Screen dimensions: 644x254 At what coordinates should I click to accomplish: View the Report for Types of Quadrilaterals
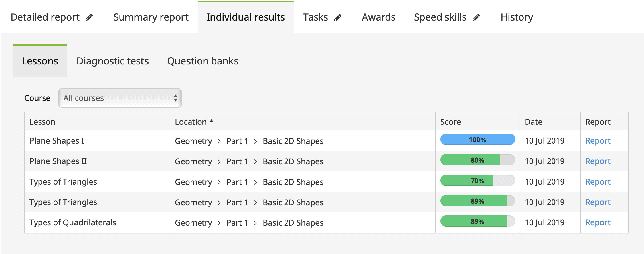tap(598, 222)
